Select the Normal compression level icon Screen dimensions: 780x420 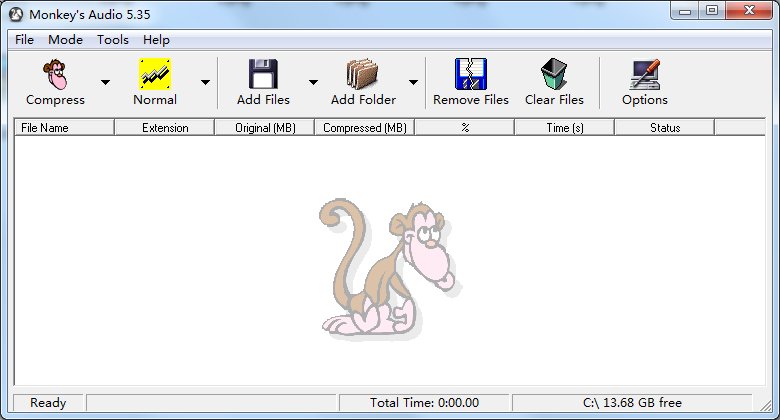(155, 74)
